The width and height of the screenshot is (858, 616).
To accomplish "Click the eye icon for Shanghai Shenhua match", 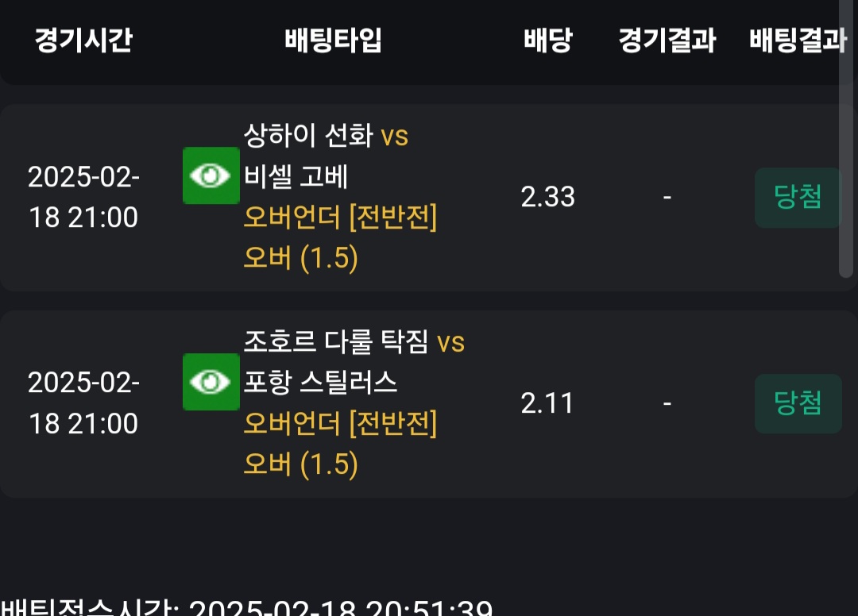I will pyautogui.click(x=211, y=175).
